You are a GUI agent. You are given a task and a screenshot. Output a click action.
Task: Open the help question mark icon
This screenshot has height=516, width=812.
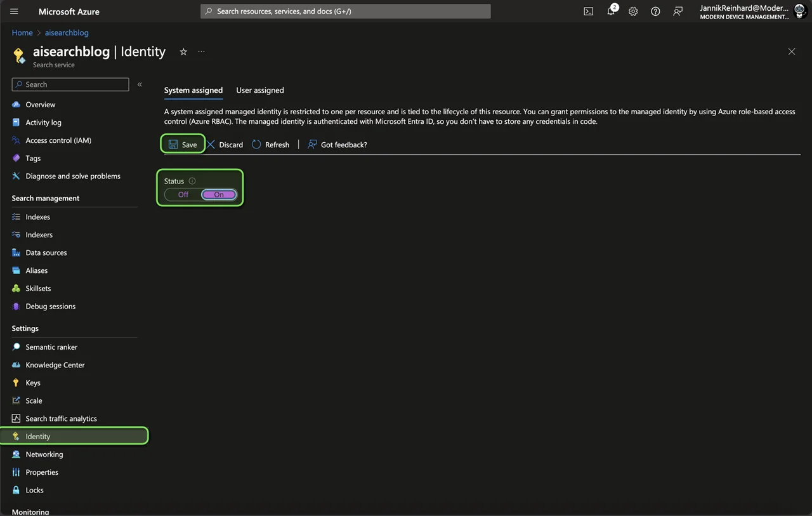click(x=655, y=11)
